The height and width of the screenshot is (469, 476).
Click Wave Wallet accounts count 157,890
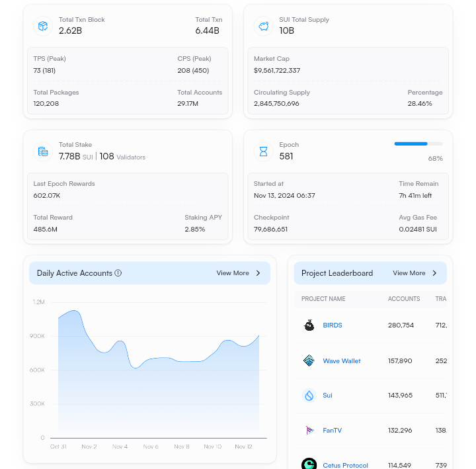[400, 361]
